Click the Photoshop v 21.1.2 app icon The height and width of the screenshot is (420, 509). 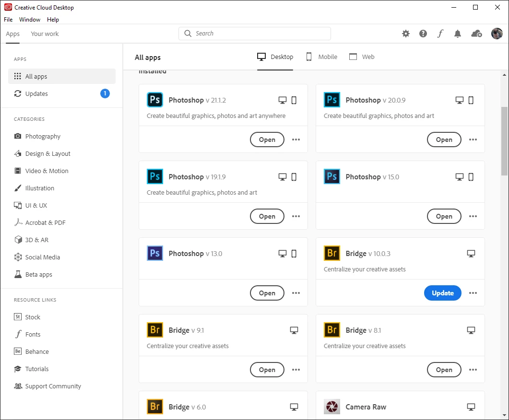tap(155, 100)
